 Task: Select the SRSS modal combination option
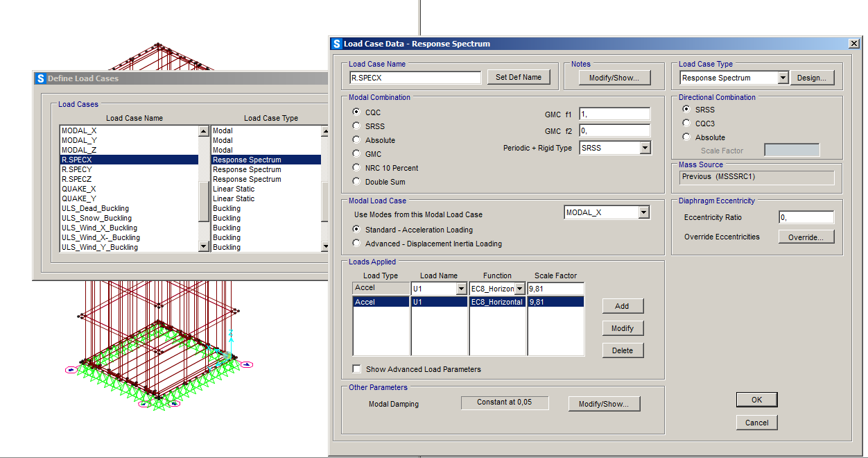[x=357, y=126]
